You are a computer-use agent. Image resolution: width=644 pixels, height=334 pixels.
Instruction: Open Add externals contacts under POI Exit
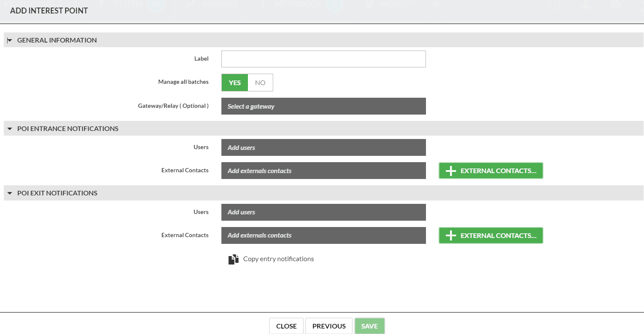[323, 235]
